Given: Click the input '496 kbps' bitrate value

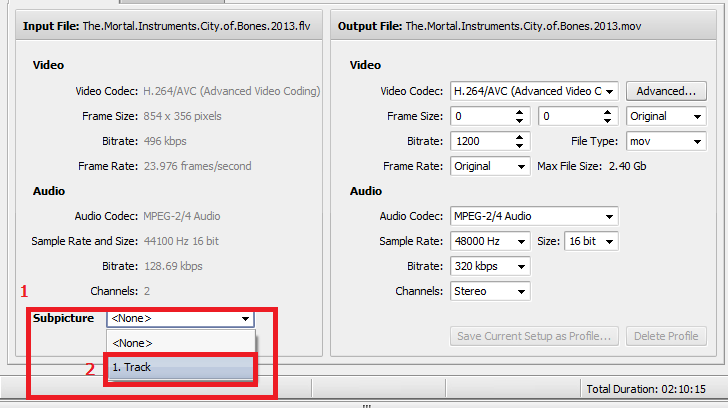Looking at the screenshot, I should pos(165,141).
